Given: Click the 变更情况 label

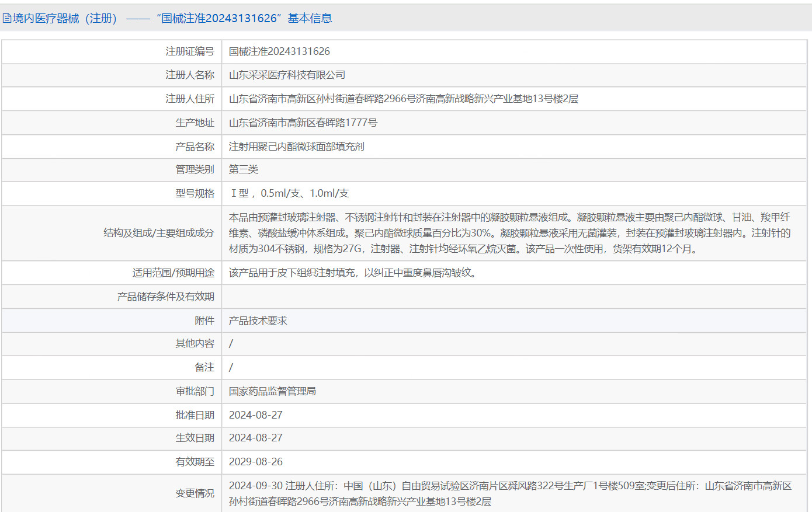Looking at the screenshot, I should click(195, 493).
